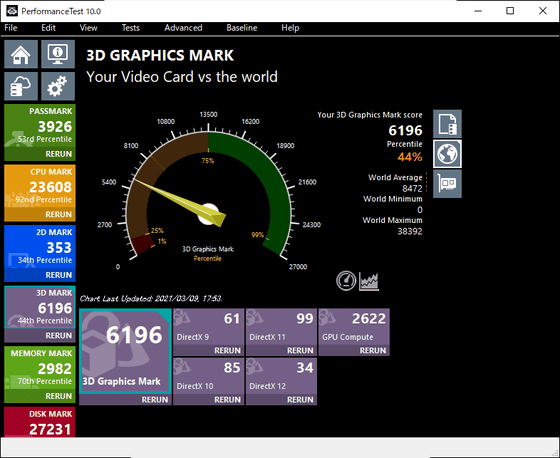The width and height of the screenshot is (560, 458).
Task: Click the DirectX 12 score tile
Action: point(281,376)
